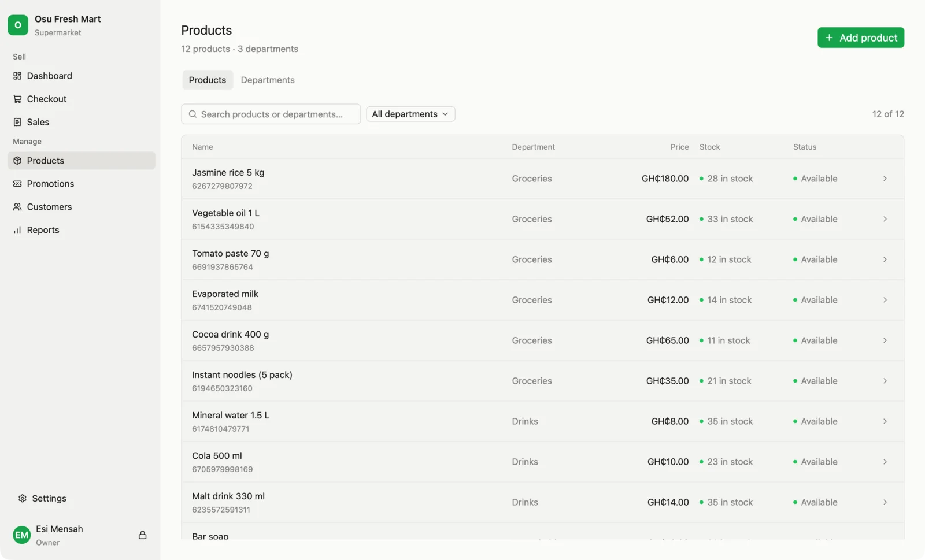This screenshot has height=560, width=925.
Task: Open Tomato paste 70 g row chevron
Action: pos(885,259)
